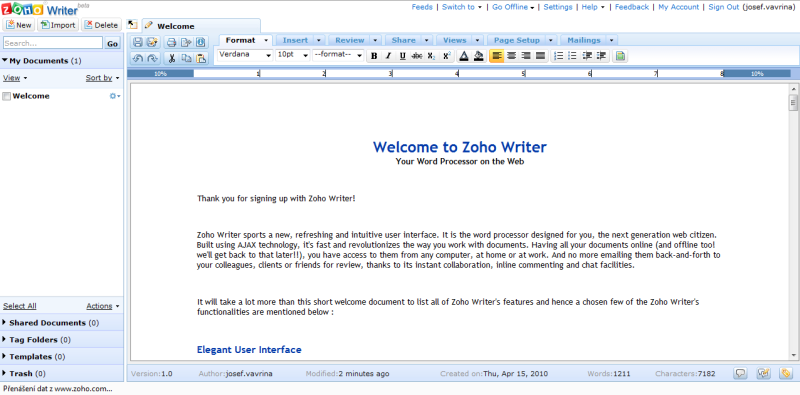The width and height of the screenshot is (800, 395).
Task: Cut selection with scissors icon
Action: (x=172, y=58)
